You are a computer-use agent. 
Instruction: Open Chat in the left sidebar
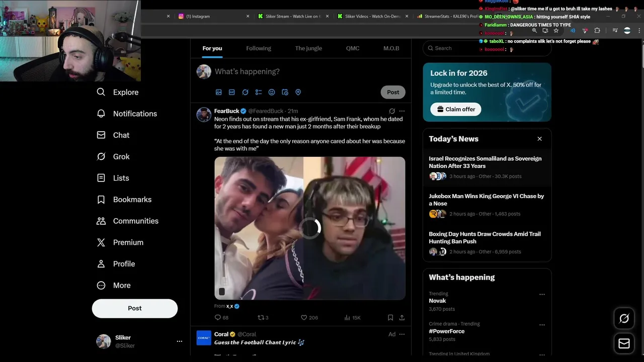click(x=113, y=135)
